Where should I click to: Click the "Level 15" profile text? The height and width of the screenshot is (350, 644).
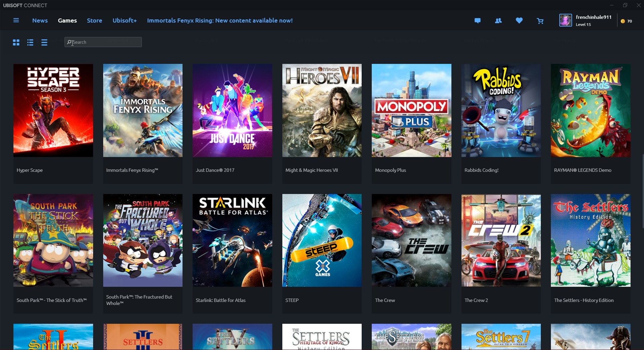pyautogui.click(x=583, y=25)
